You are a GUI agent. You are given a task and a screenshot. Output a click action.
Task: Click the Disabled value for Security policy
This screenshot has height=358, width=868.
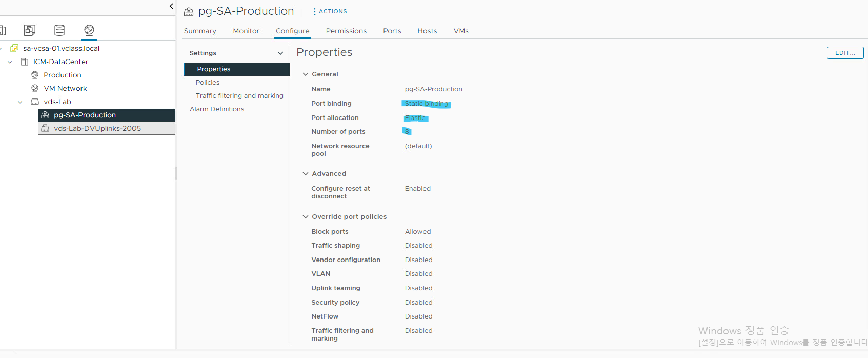tap(419, 303)
